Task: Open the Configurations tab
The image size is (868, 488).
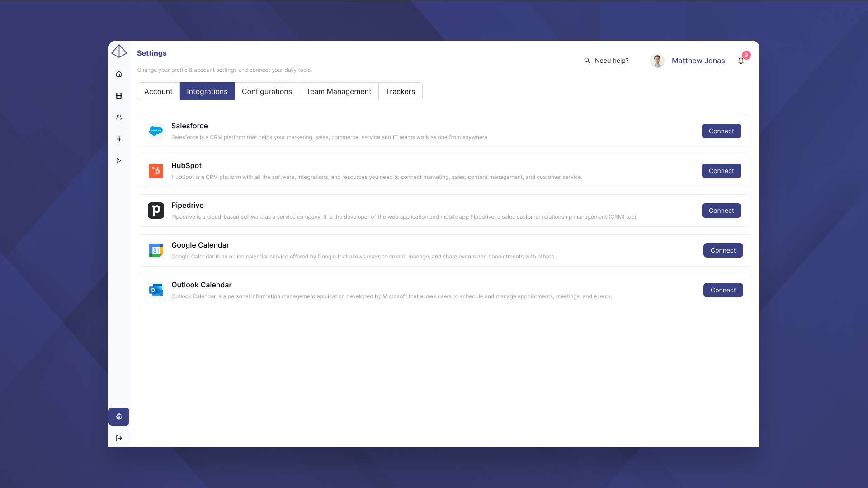Action: 267,91
